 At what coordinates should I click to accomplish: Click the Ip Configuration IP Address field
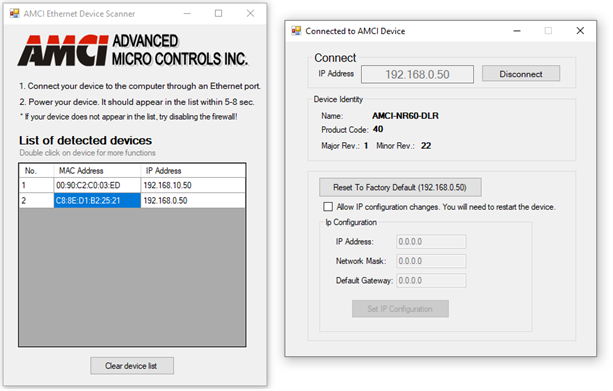[x=431, y=242]
